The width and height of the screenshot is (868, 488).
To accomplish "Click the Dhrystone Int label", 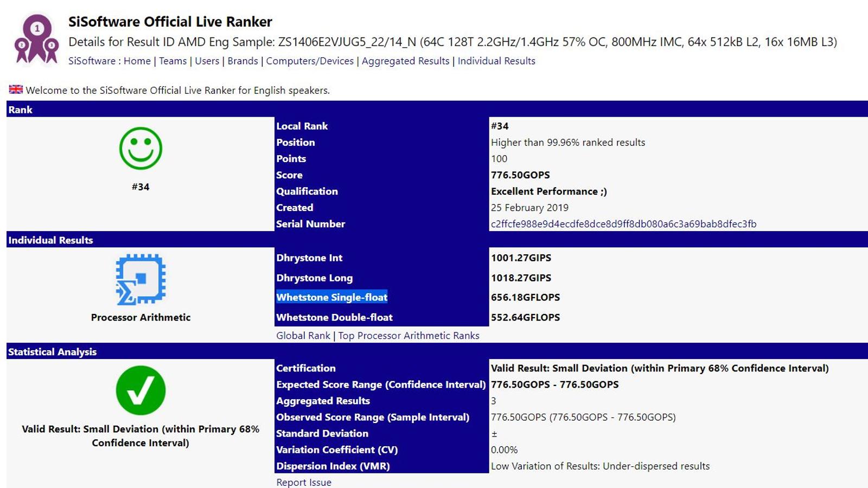I will [309, 258].
